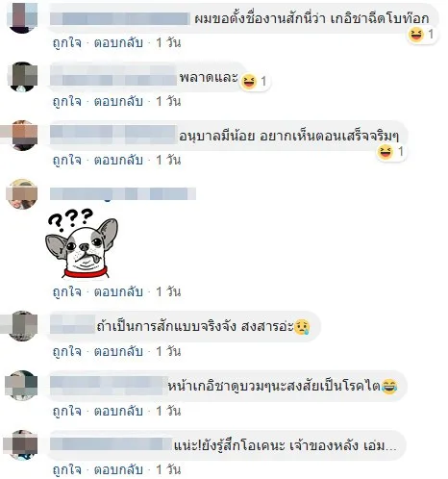Open the blurred name above the dog sticker
Image resolution: width=448 pixels, height=479 pixels.
[x=123, y=194]
